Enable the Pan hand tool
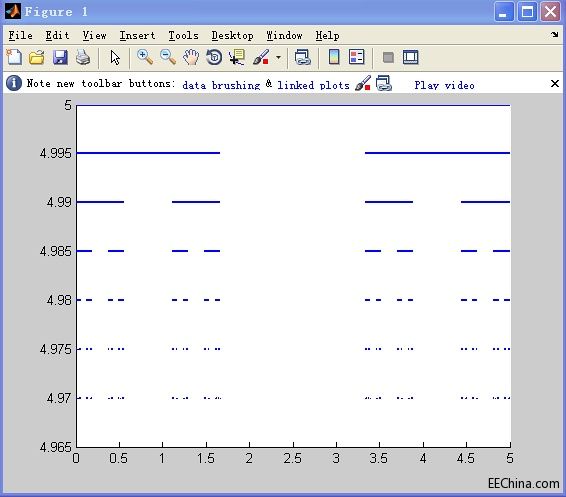 click(x=191, y=57)
